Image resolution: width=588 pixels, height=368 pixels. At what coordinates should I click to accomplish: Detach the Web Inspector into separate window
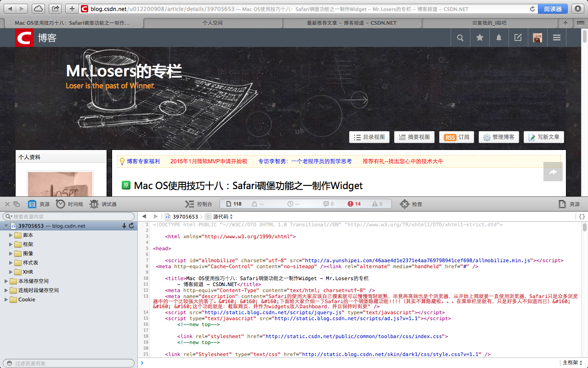coord(17,204)
